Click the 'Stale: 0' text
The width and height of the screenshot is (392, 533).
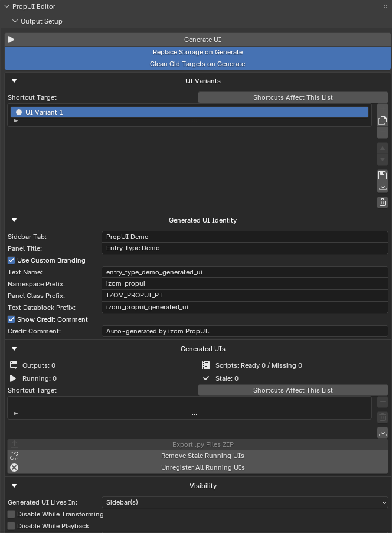[227, 378]
